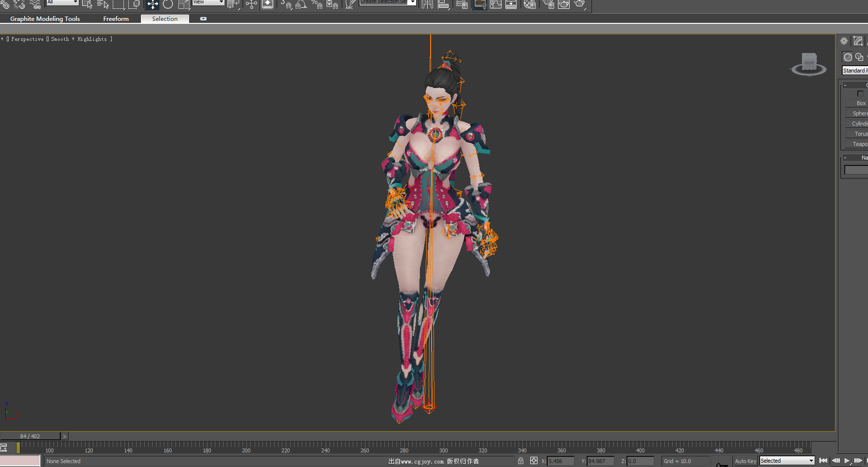Open the Material Editor

coord(530,4)
